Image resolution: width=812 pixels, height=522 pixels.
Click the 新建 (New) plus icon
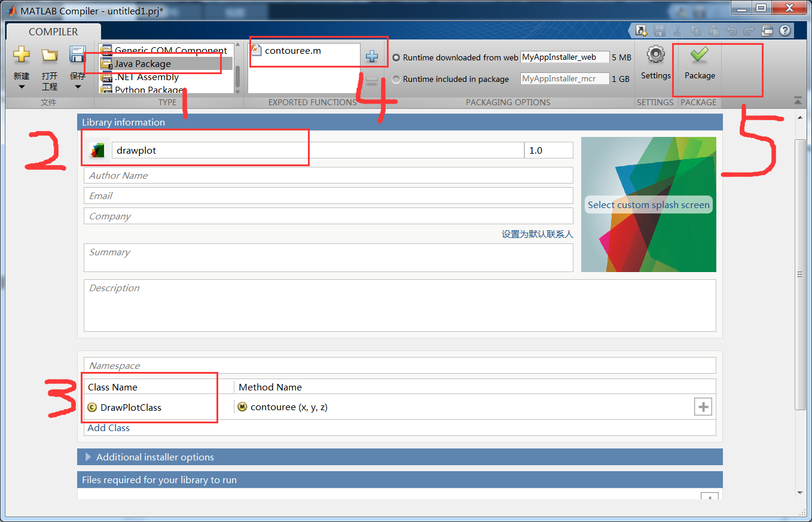tap(22, 56)
